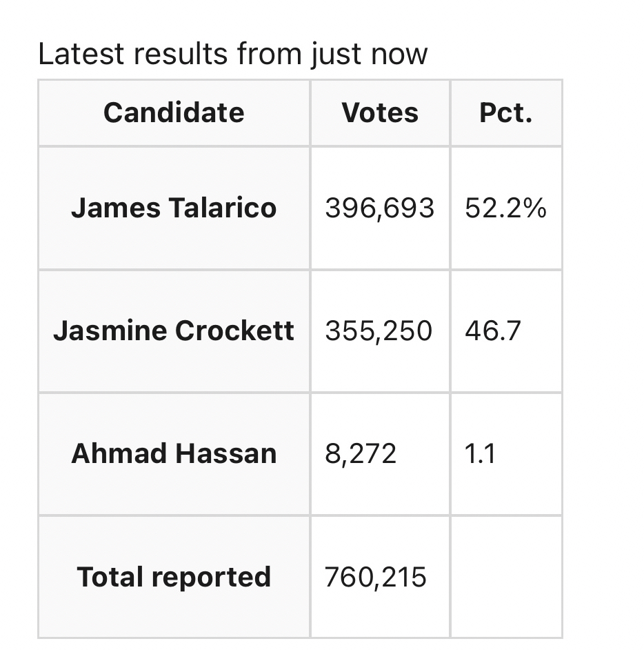Click the Votes column header
644x650 pixels.
(380, 112)
